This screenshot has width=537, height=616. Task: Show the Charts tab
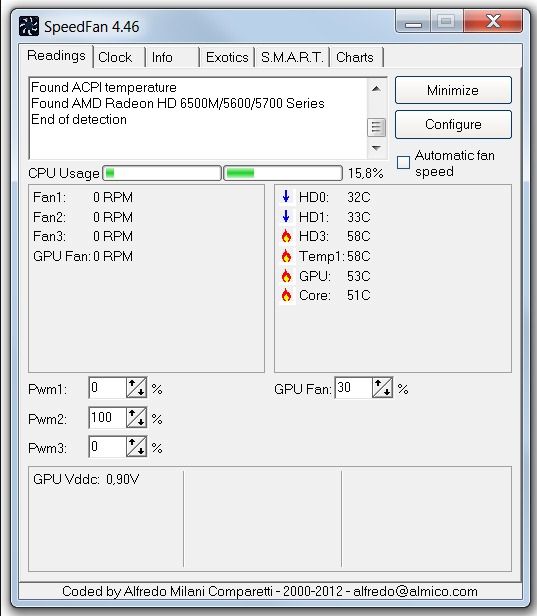pyautogui.click(x=356, y=57)
